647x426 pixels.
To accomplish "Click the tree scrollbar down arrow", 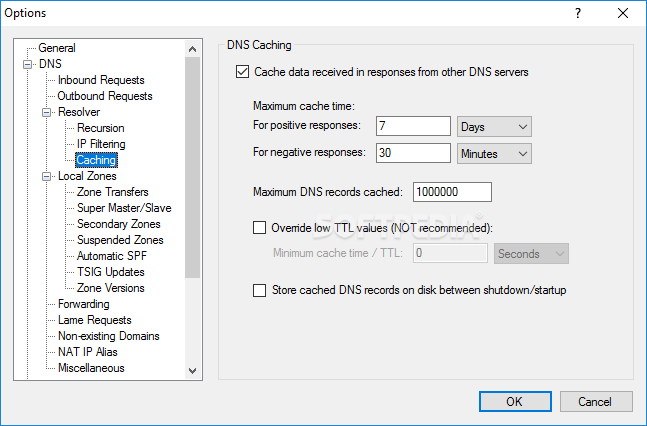I will [x=192, y=371].
